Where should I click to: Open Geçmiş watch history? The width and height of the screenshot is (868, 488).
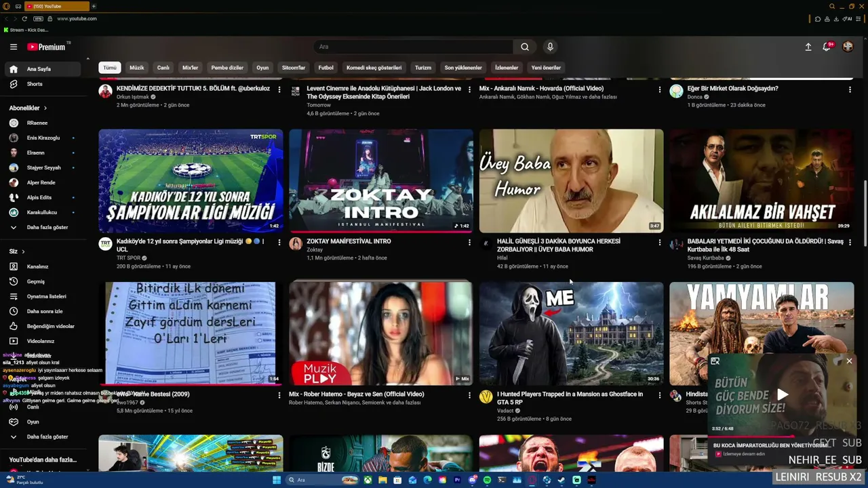(x=43, y=281)
